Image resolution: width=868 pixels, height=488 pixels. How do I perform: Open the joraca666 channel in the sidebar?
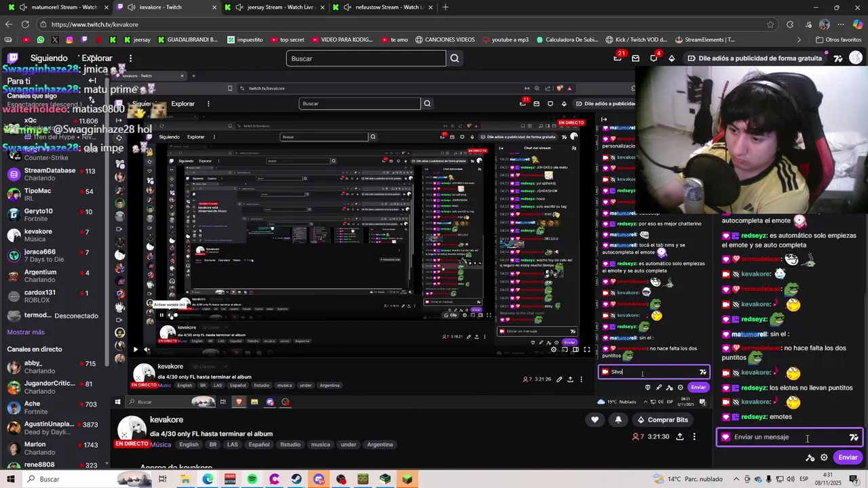[x=54, y=256]
